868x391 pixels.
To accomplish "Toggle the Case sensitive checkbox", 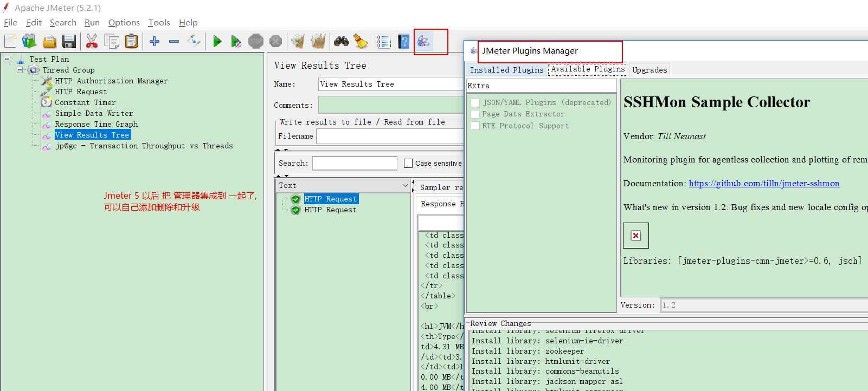I will [x=408, y=163].
